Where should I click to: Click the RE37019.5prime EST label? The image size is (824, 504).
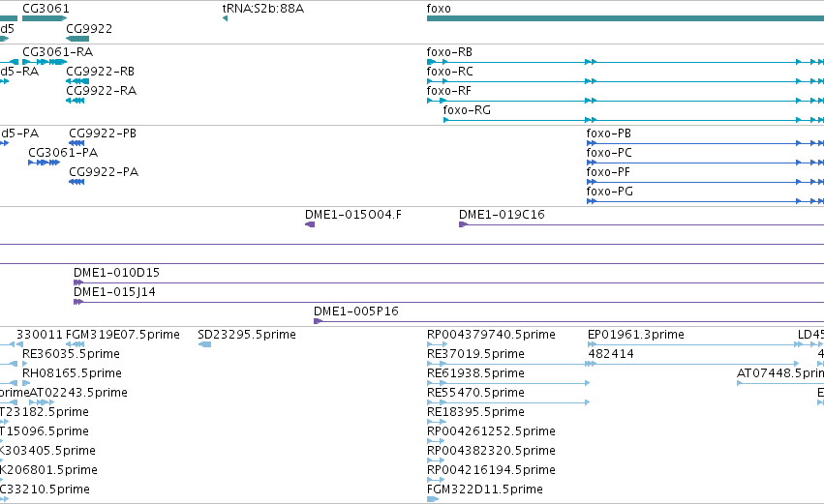(x=475, y=354)
